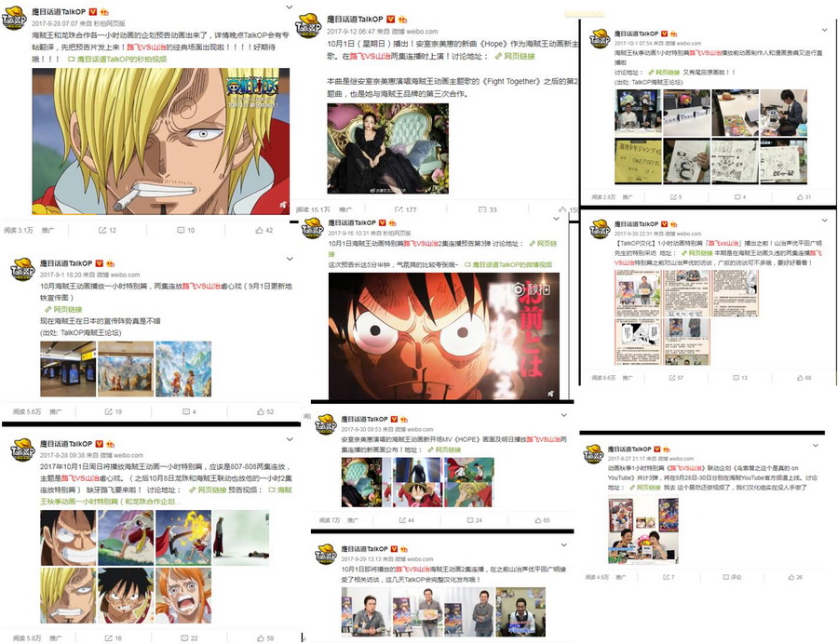
Task: Play the Sanji smoking video thumbnail
Action: tap(161, 141)
